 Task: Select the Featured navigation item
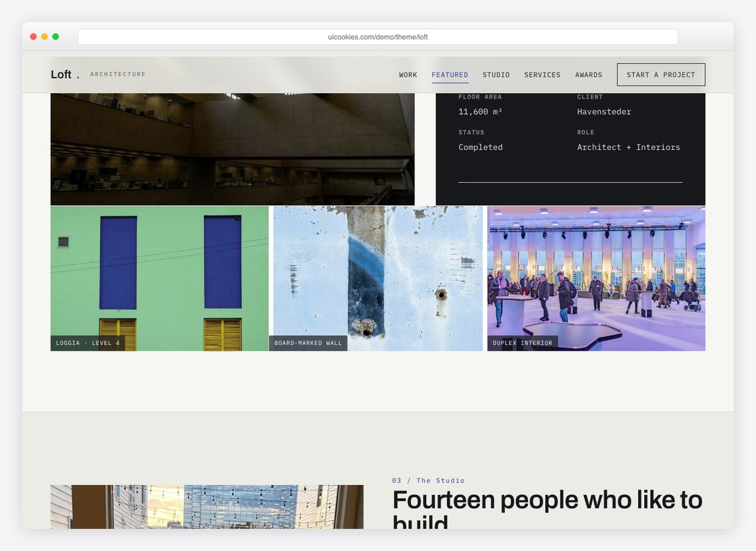pyautogui.click(x=450, y=75)
